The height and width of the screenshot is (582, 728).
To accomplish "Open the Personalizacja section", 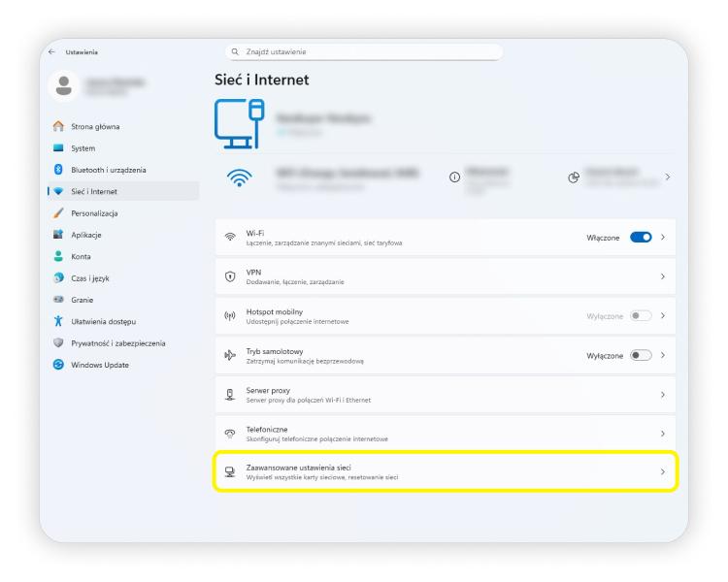I will point(94,213).
